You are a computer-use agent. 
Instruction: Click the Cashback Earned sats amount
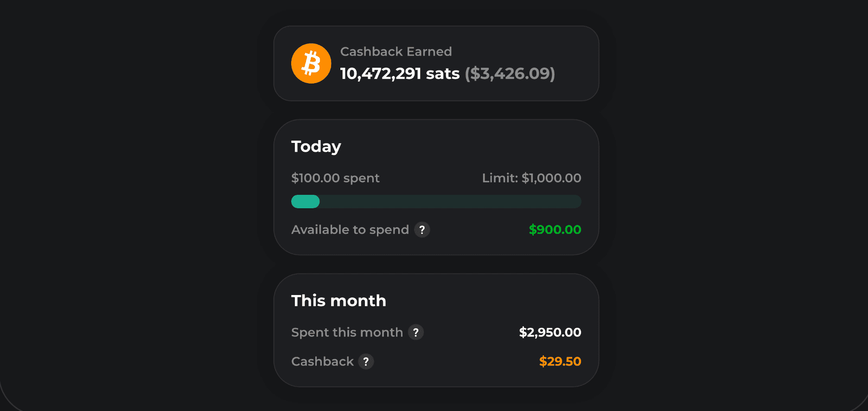pyautogui.click(x=399, y=73)
